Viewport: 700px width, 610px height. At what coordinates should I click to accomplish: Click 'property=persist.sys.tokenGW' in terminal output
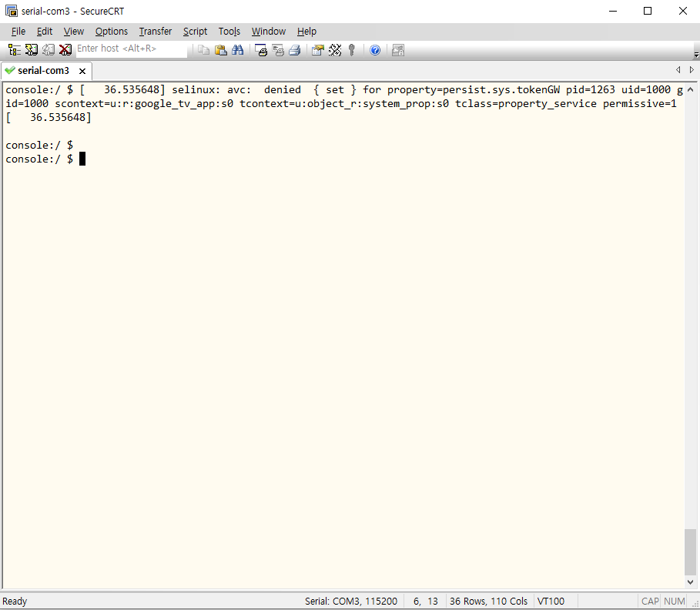coord(474,90)
